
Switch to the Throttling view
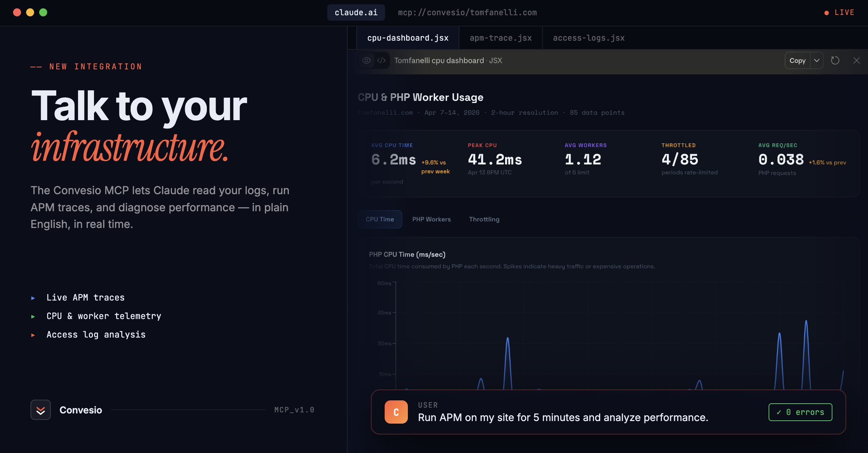[484, 219]
